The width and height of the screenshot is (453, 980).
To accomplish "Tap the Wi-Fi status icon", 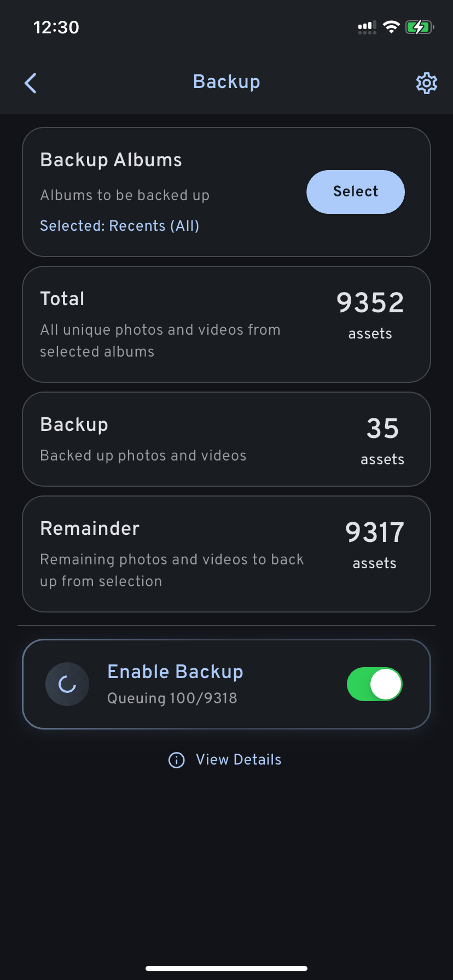I will pos(391,27).
